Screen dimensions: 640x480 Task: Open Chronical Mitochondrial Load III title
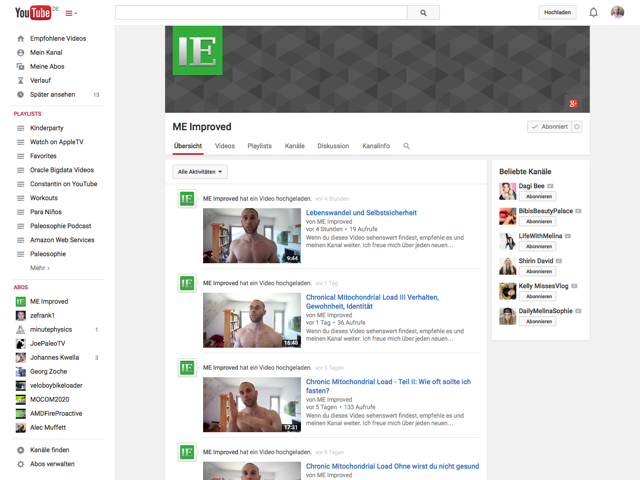click(x=372, y=302)
